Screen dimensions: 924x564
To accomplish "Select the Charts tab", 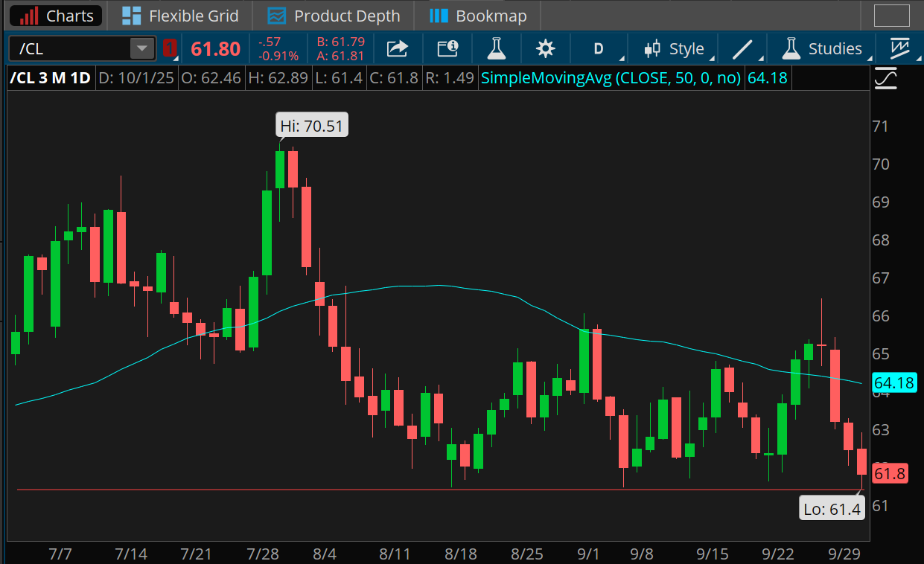I will [x=57, y=16].
